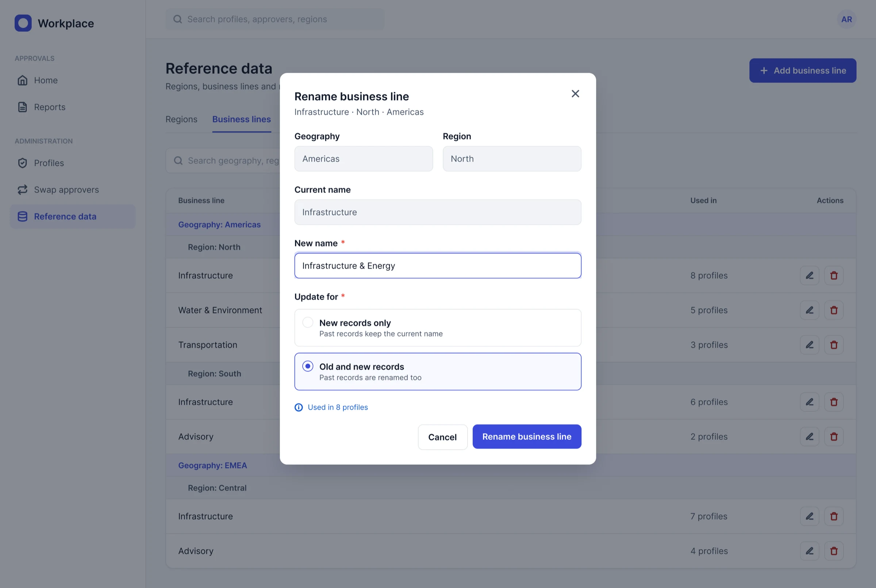Click into the New name input field
Viewport: 876px width, 588px height.
(x=438, y=265)
